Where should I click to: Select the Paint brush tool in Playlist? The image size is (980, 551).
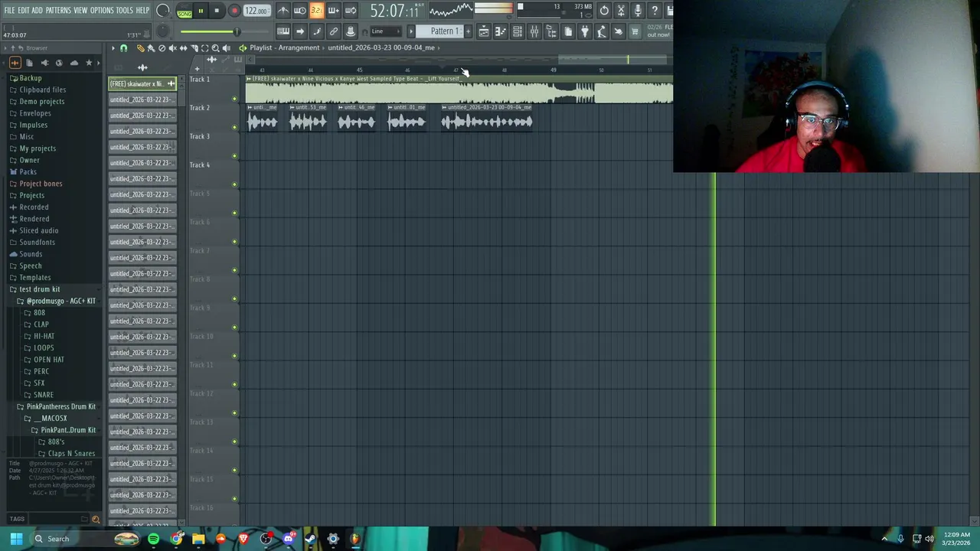[151, 48]
